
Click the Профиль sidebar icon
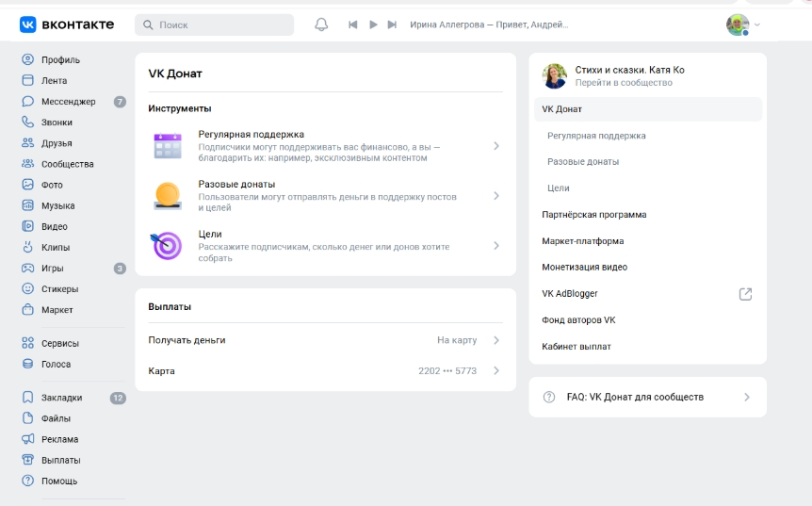pos(27,59)
